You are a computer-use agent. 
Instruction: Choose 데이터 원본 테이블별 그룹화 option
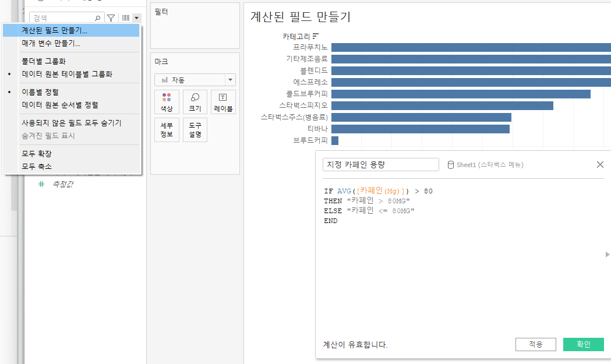(x=71, y=74)
